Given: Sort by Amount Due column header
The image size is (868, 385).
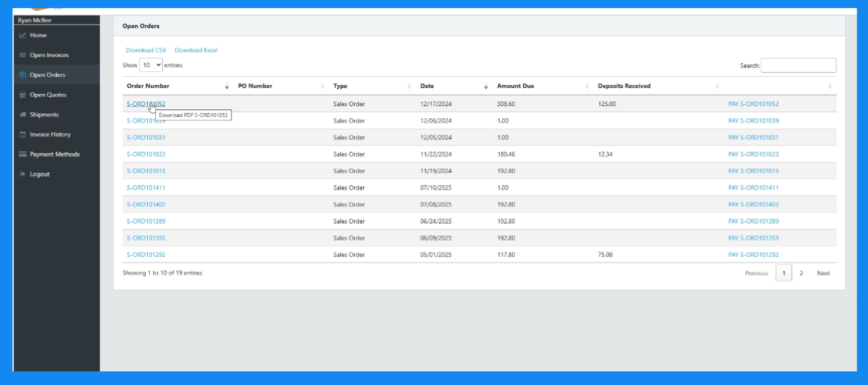Looking at the screenshot, I should coord(515,86).
